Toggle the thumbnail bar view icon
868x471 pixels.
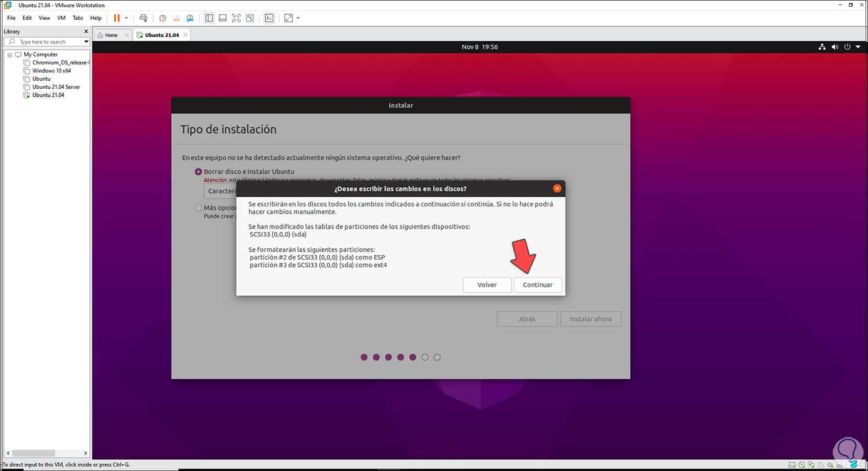point(223,18)
